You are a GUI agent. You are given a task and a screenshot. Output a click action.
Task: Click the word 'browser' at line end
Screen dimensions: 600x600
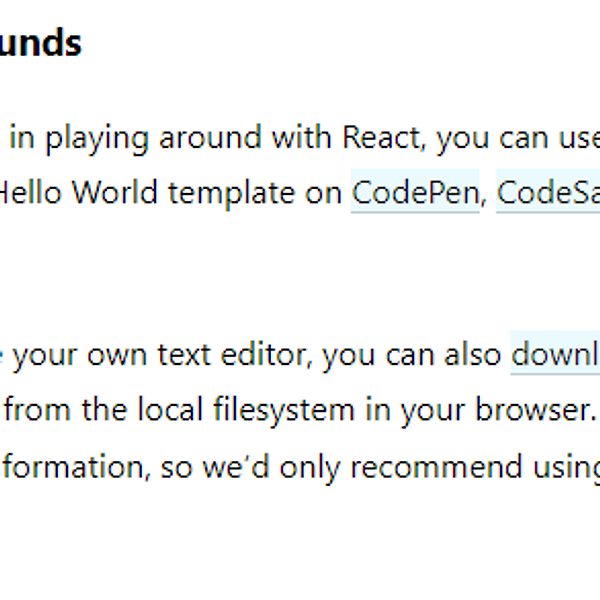[536, 409]
